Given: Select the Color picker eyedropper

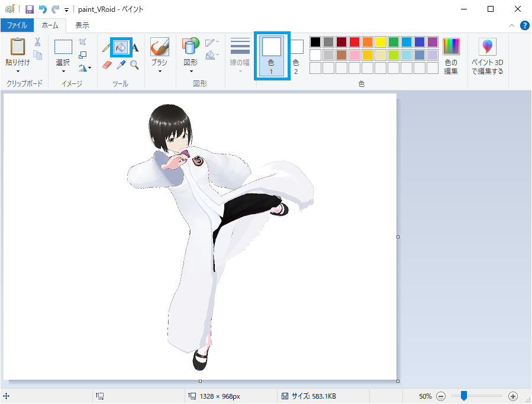Looking at the screenshot, I should click(121, 65).
